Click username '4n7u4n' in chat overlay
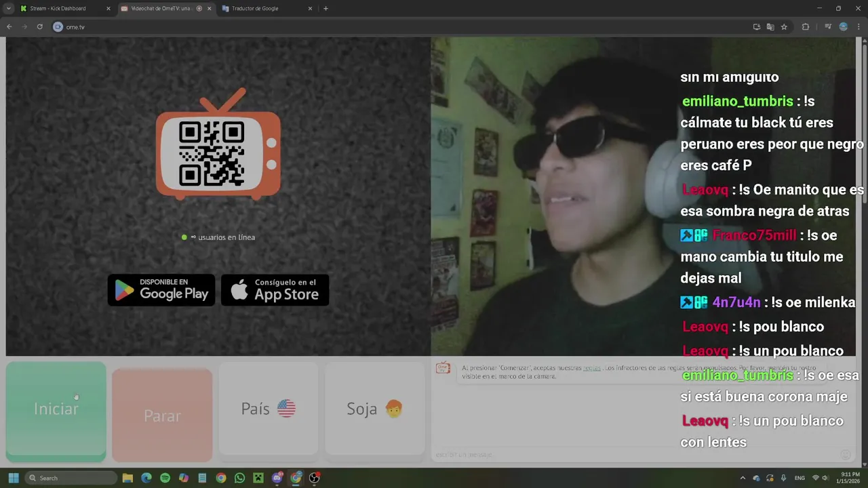 tap(736, 302)
